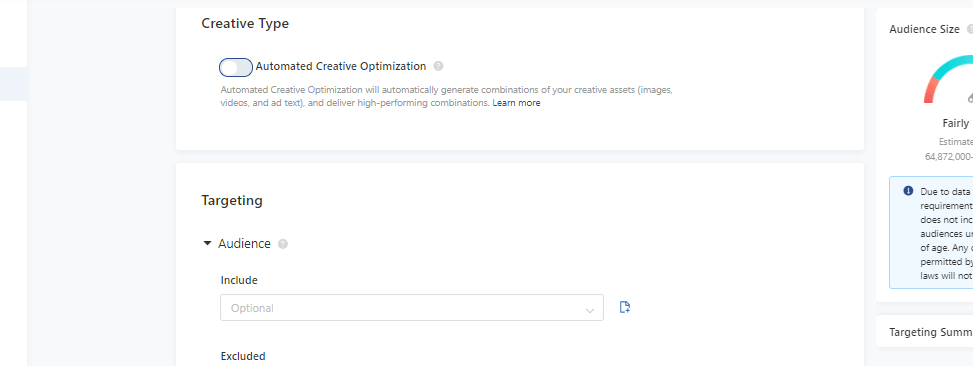Viewport: 973px width, 366px height.
Task: Click the Audience Size title
Action: 924,29
